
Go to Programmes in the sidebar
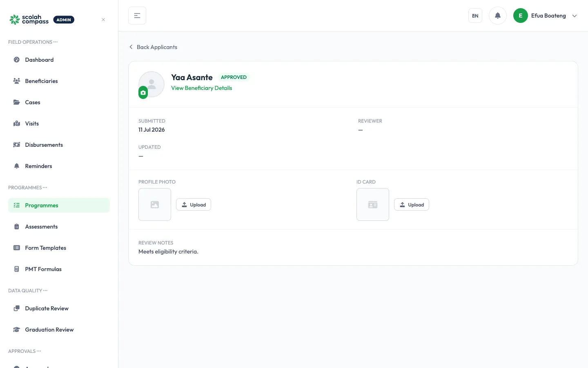point(59,205)
